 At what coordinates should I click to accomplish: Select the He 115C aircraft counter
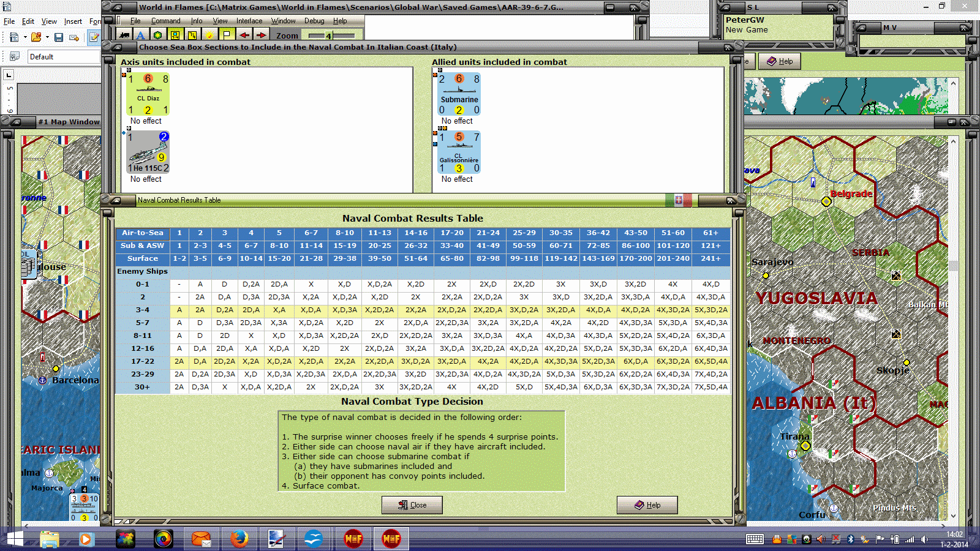pyautogui.click(x=148, y=152)
